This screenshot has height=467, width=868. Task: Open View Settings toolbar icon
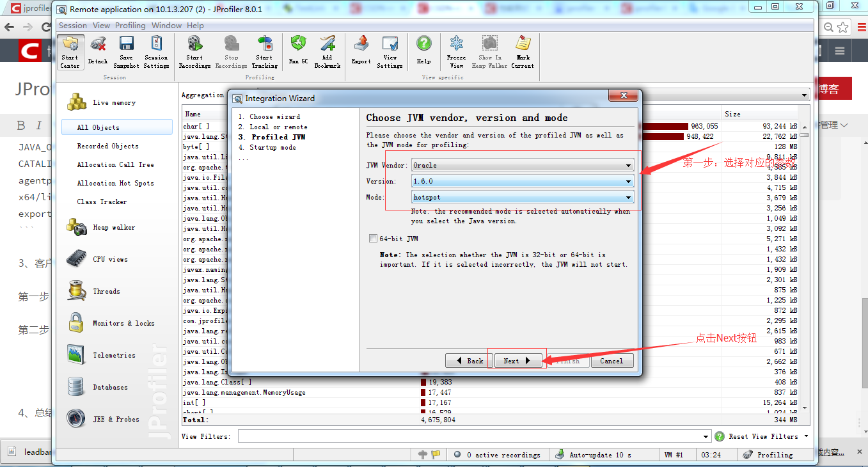390,52
